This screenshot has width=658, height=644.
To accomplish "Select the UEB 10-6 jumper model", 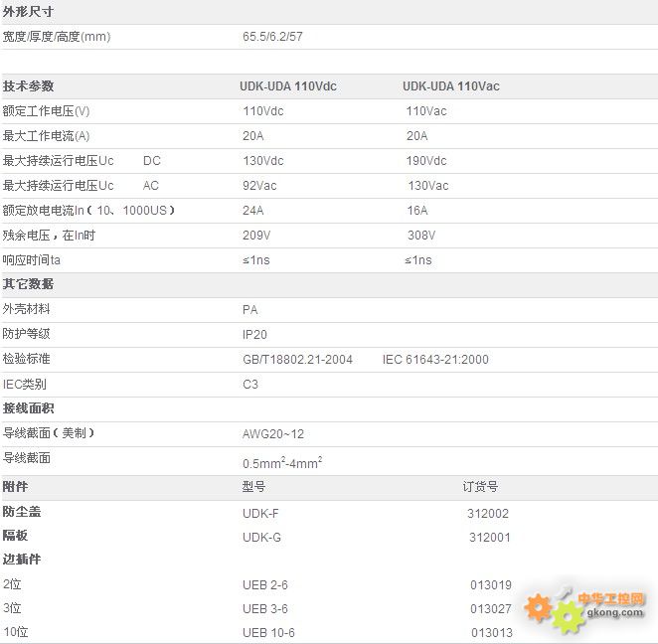I will point(268,633).
